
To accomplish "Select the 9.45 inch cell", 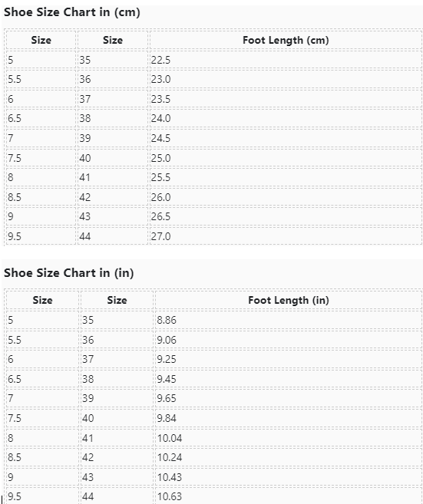I will pyautogui.click(x=288, y=379).
